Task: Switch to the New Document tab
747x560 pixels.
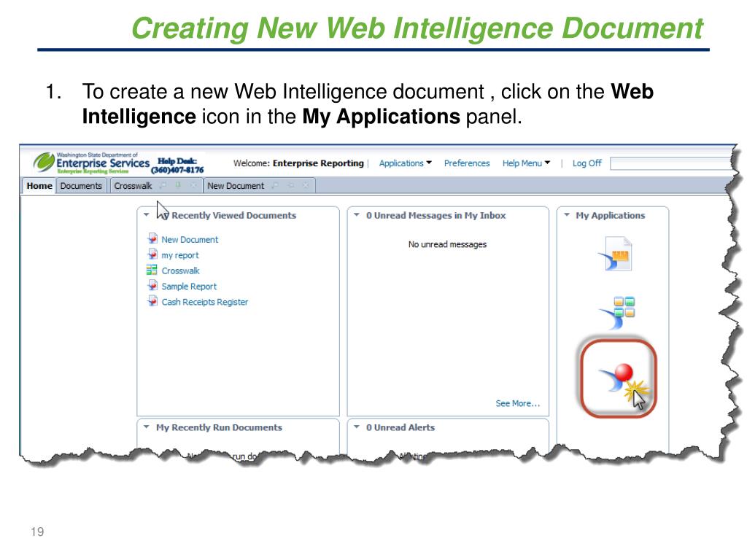Action: (236, 186)
